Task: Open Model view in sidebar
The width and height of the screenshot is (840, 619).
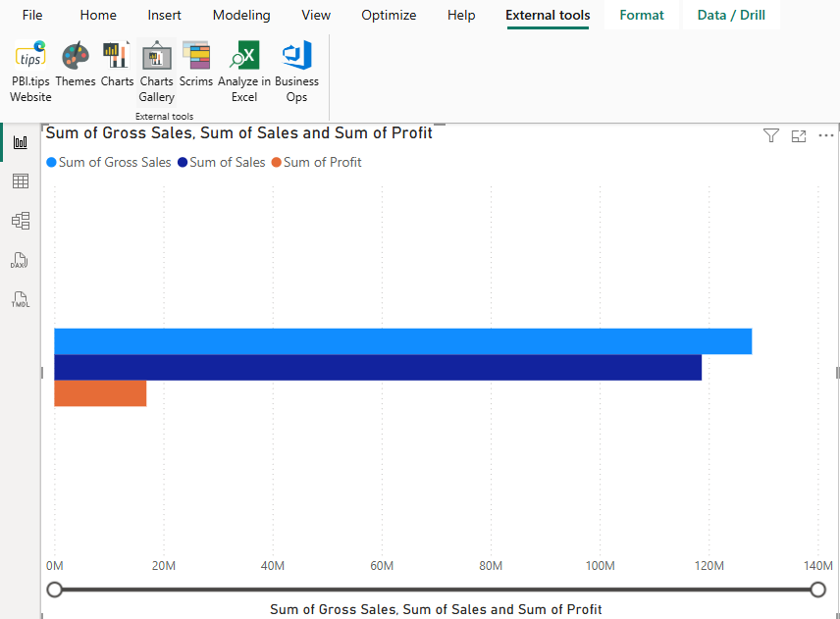Action: point(21,221)
